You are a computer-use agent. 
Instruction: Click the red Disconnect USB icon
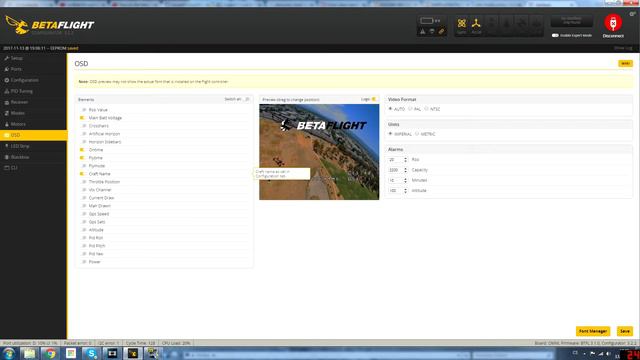point(613,23)
